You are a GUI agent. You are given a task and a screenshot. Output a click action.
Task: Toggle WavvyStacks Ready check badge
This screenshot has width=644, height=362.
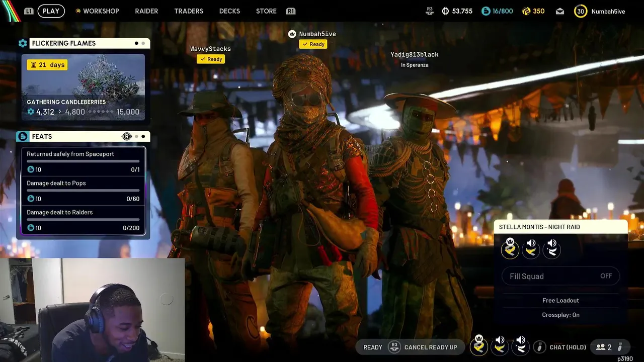211,59
